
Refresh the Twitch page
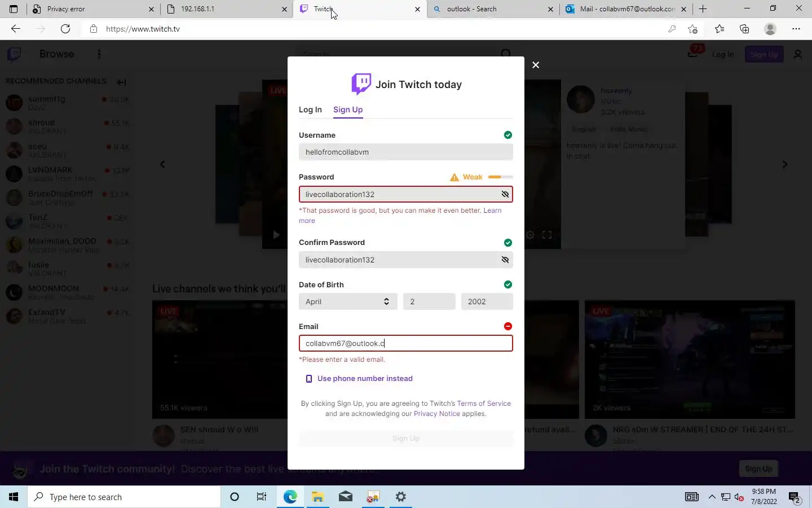(x=65, y=29)
